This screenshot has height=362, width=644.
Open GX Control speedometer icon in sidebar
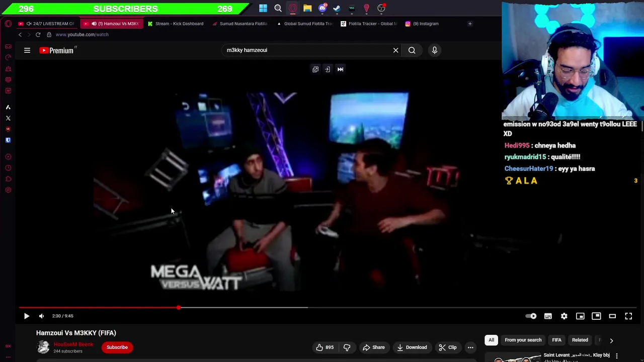(8, 57)
